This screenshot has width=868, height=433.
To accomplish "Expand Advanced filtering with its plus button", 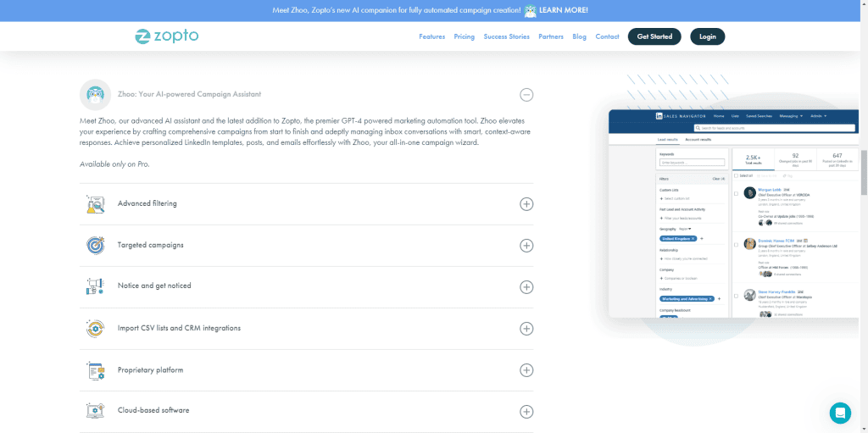I will coord(526,203).
